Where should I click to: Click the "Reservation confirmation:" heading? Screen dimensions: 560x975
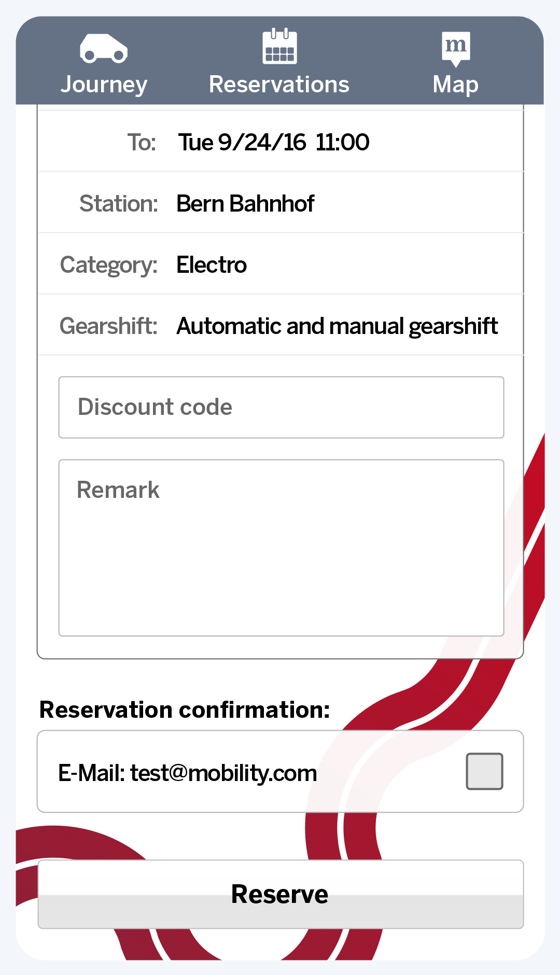pos(185,709)
